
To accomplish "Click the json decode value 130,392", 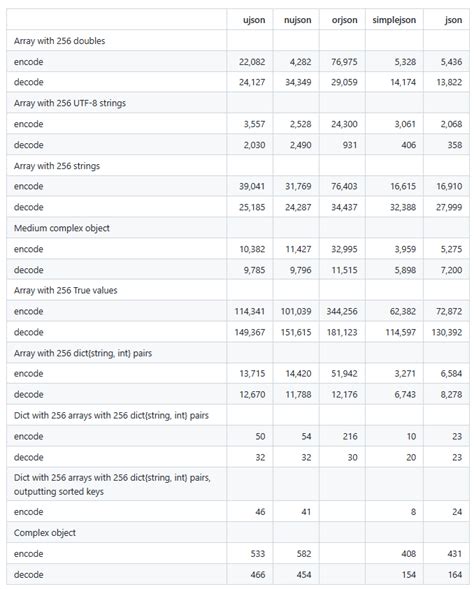I will click(x=447, y=332).
